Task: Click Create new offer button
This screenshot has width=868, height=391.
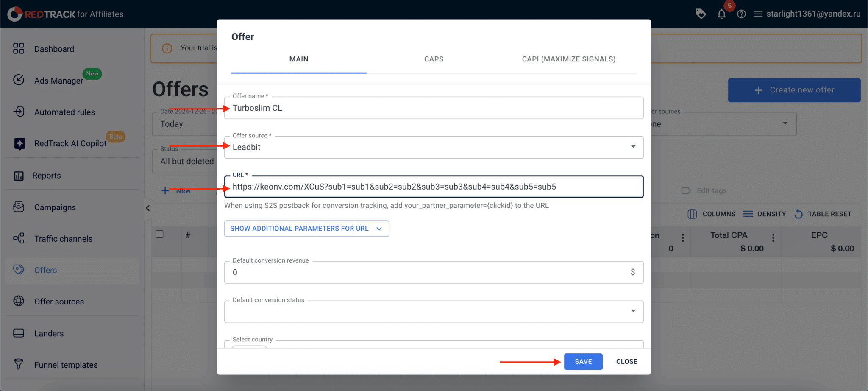Action: tap(794, 90)
